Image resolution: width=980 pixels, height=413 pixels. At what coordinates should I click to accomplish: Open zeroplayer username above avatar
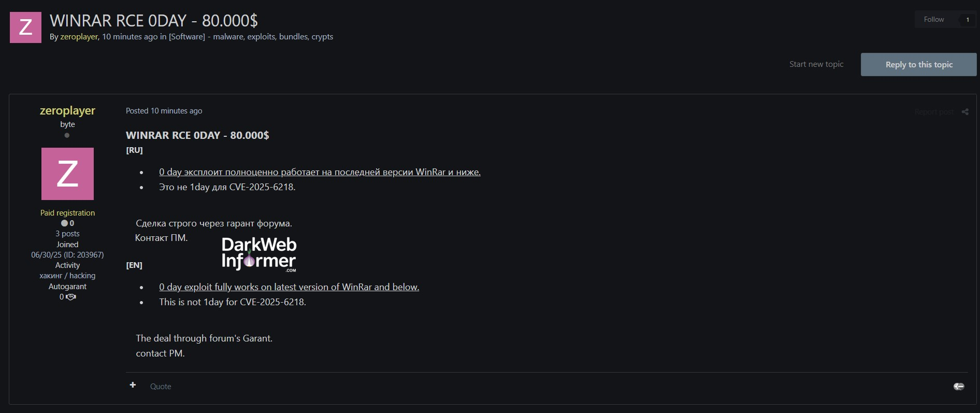tap(67, 111)
